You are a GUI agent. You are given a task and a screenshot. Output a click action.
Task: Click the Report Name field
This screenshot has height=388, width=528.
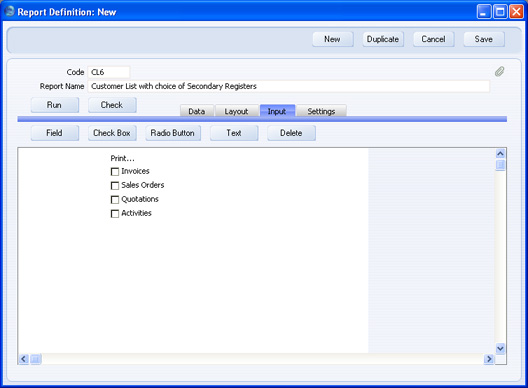tap(288, 86)
